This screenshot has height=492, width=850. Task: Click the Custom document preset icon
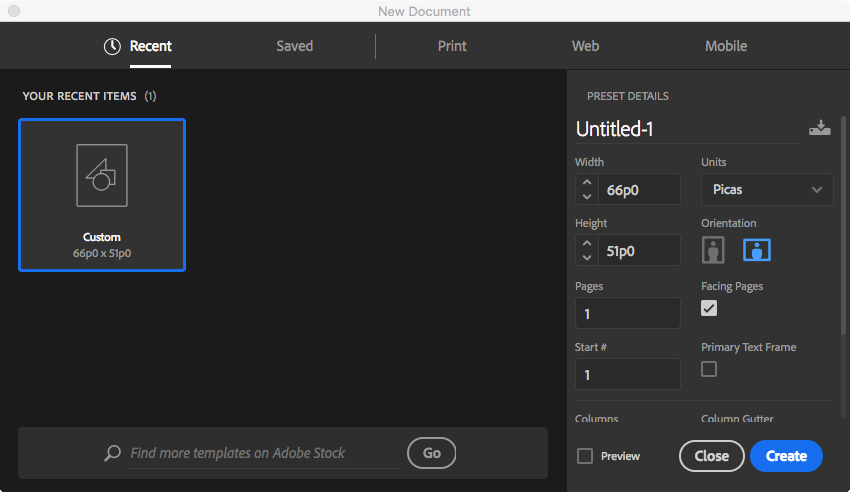pyautogui.click(x=102, y=176)
